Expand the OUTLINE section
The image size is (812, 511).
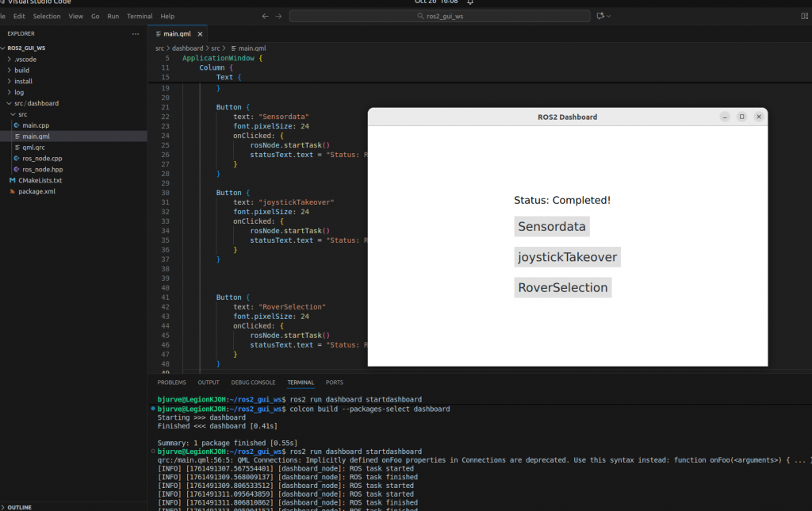pos(20,507)
